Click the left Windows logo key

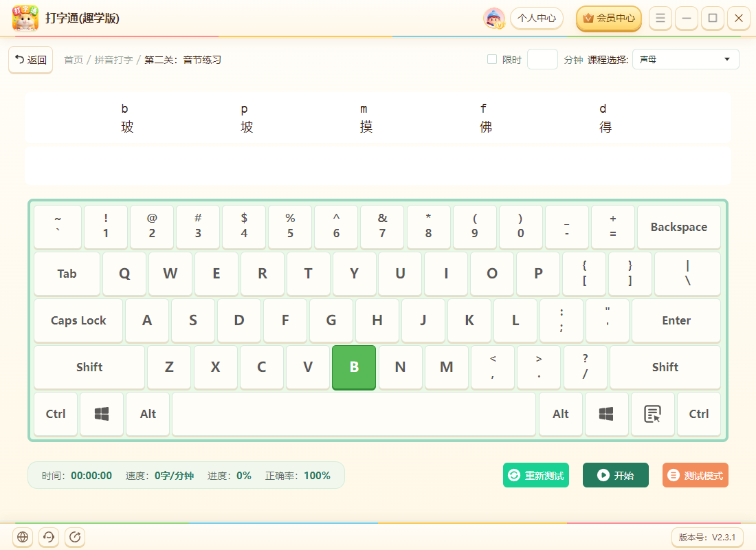[x=102, y=414]
